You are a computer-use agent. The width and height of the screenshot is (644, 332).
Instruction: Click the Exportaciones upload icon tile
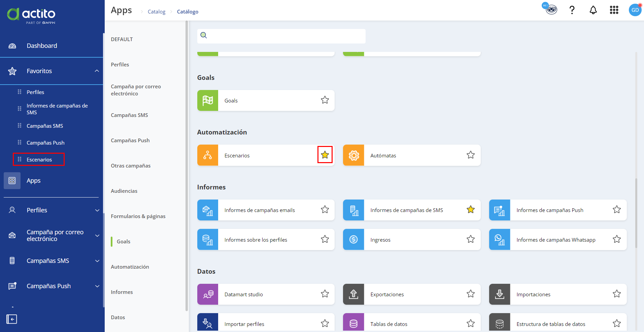click(x=353, y=294)
